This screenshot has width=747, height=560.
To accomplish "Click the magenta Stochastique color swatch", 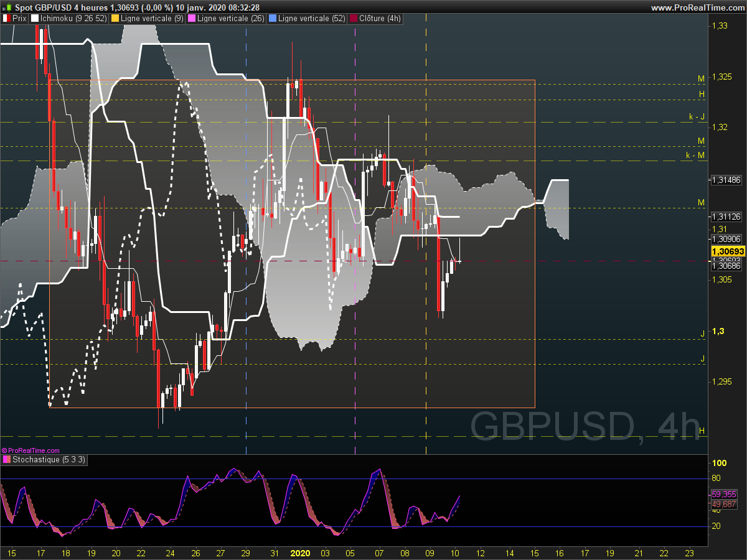I will coord(7,460).
